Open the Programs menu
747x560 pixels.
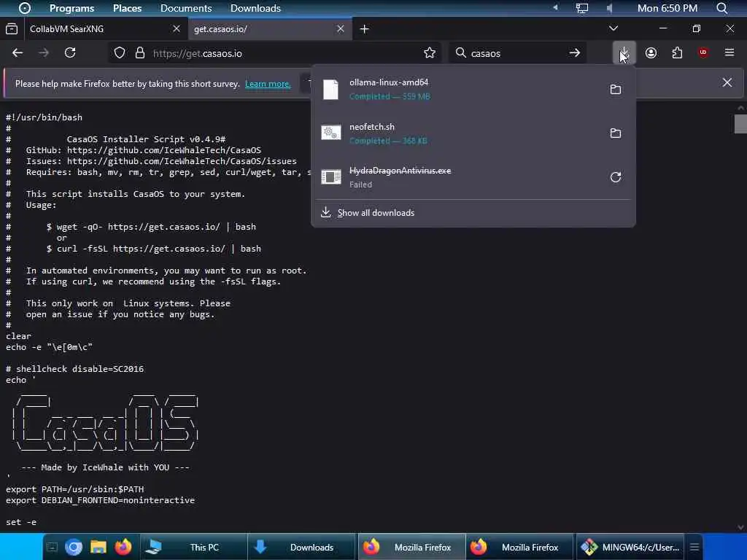coord(71,8)
